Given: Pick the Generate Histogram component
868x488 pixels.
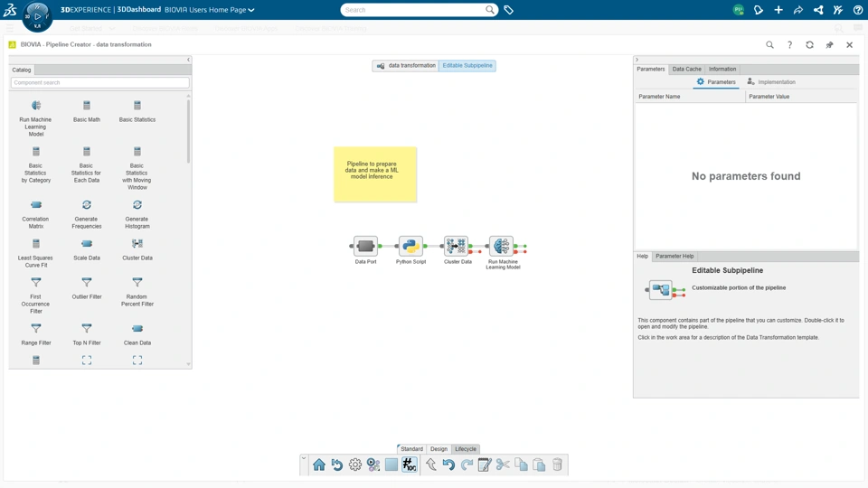Looking at the screenshot, I should tap(137, 215).
